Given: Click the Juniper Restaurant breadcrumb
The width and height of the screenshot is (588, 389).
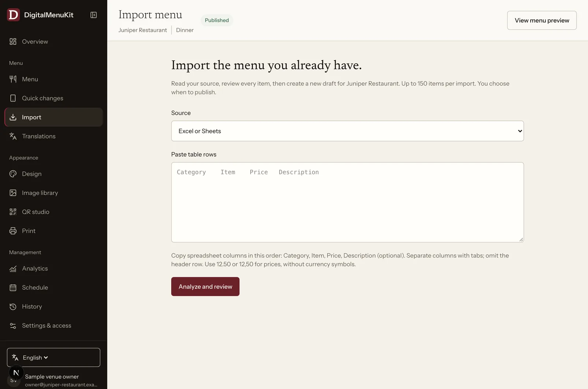Looking at the screenshot, I should point(143,30).
